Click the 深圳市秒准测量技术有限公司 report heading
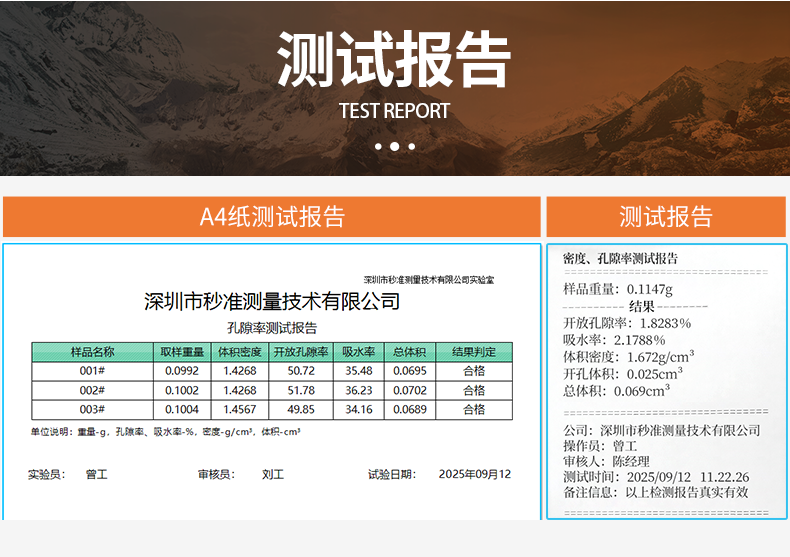 pyautogui.click(x=272, y=302)
